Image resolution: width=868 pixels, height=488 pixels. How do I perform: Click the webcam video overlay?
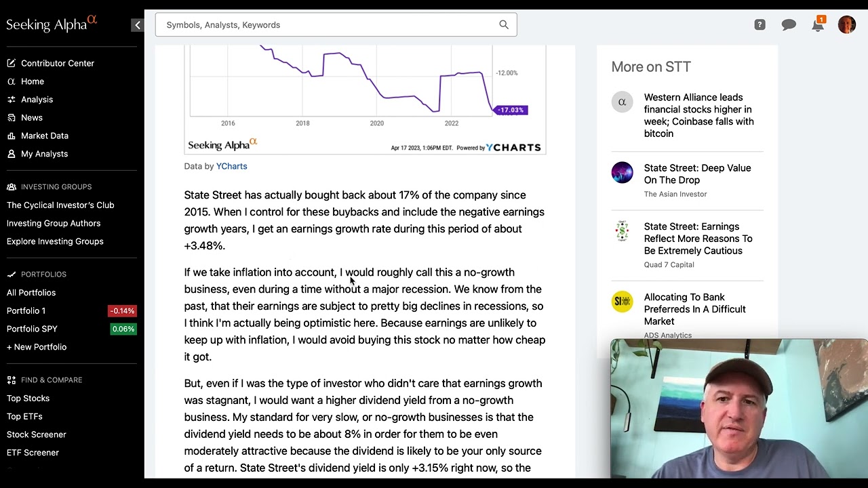[x=738, y=409]
